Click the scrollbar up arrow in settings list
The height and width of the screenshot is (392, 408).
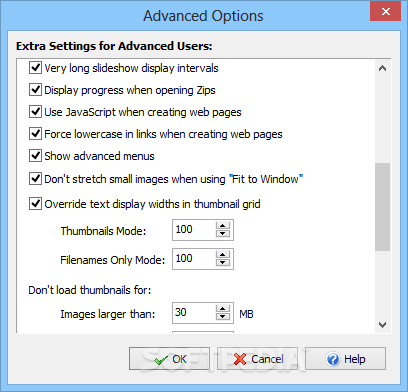pyautogui.click(x=382, y=68)
